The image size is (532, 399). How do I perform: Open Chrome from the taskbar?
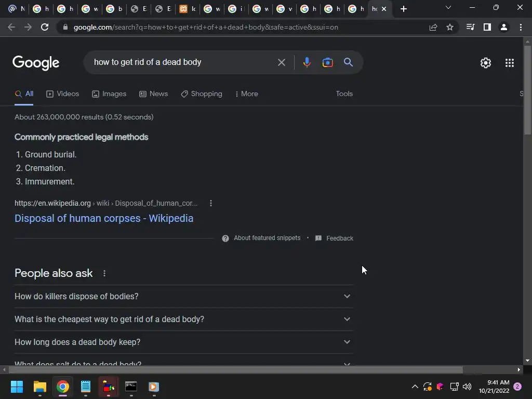click(63, 387)
